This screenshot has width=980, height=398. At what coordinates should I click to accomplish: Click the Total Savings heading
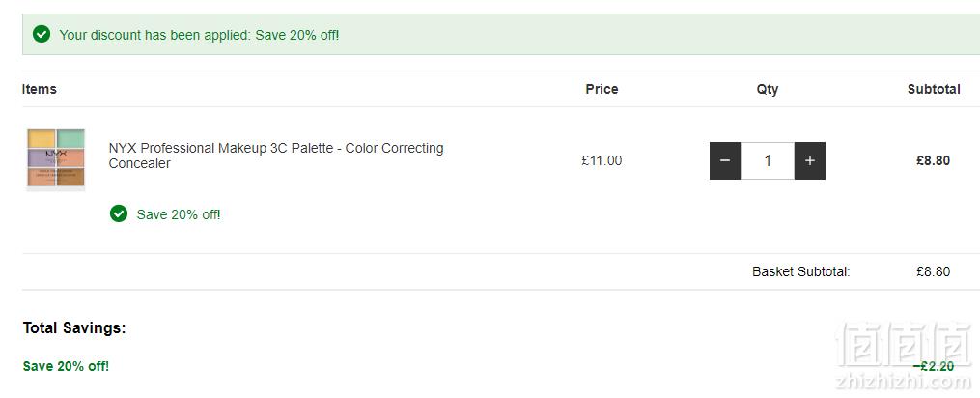point(74,327)
